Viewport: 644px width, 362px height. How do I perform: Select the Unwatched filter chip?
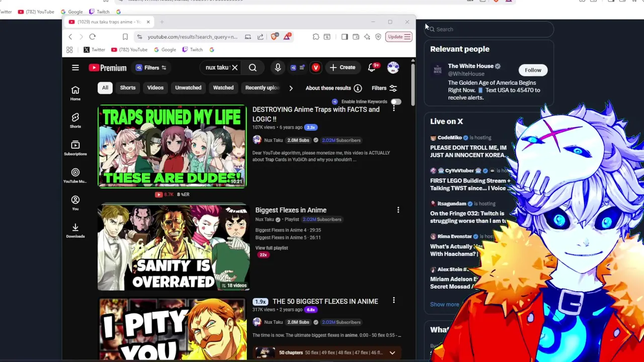pyautogui.click(x=188, y=87)
